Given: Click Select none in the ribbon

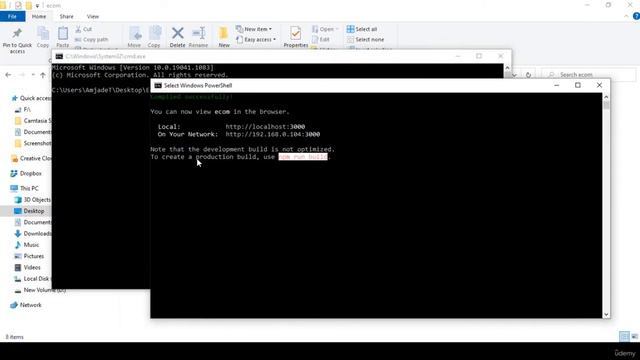Looking at the screenshot, I should pos(365,40).
